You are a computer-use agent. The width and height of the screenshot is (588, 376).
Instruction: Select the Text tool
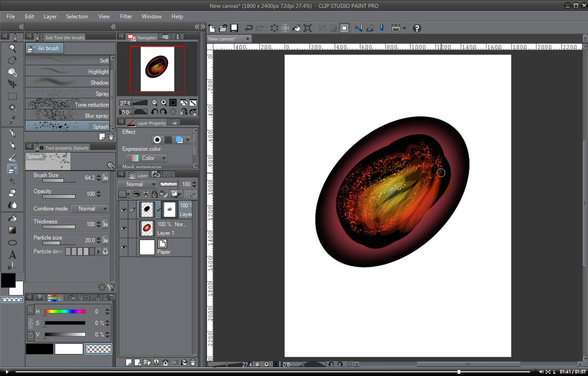pyautogui.click(x=12, y=254)
